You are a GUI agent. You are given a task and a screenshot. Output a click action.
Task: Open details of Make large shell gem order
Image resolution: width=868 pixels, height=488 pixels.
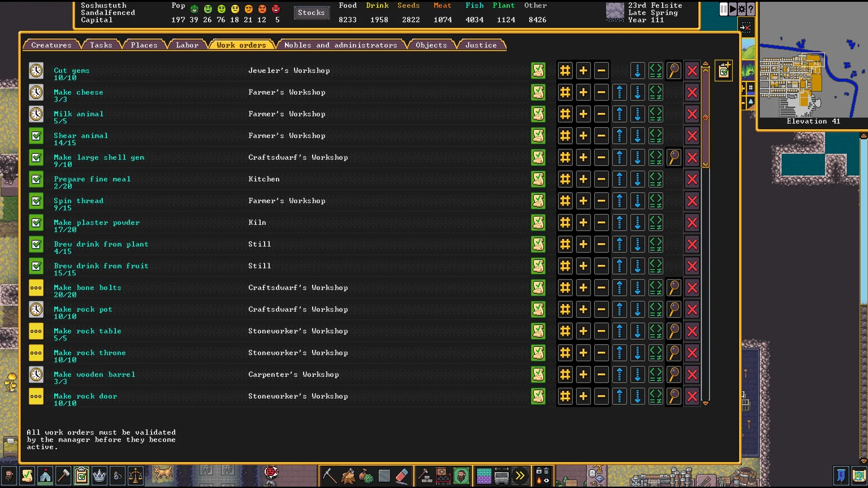pyautogui.click(x=674, y=157)
